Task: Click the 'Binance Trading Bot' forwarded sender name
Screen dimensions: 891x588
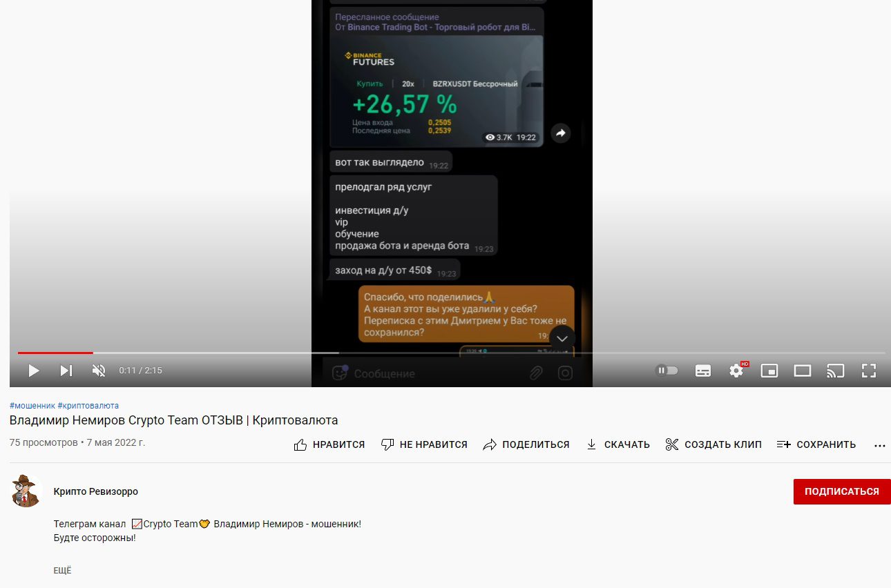Action: tap(441, 28)
